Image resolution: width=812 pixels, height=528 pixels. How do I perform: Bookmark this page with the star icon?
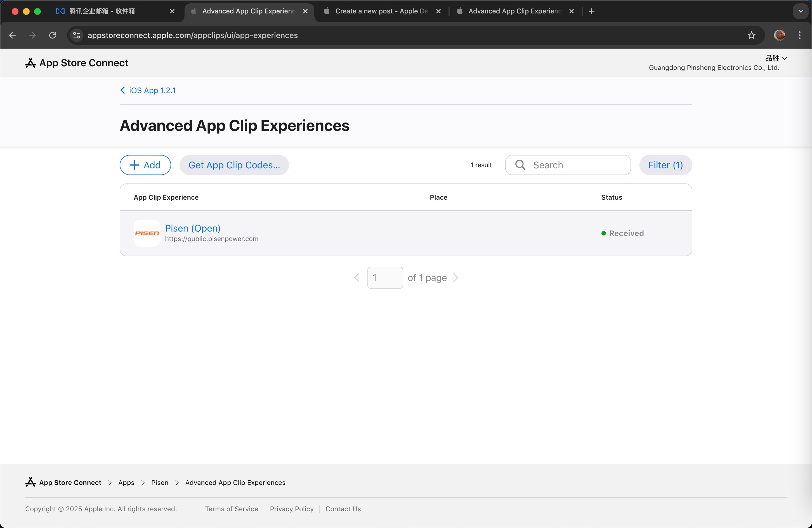pos(752,35)
